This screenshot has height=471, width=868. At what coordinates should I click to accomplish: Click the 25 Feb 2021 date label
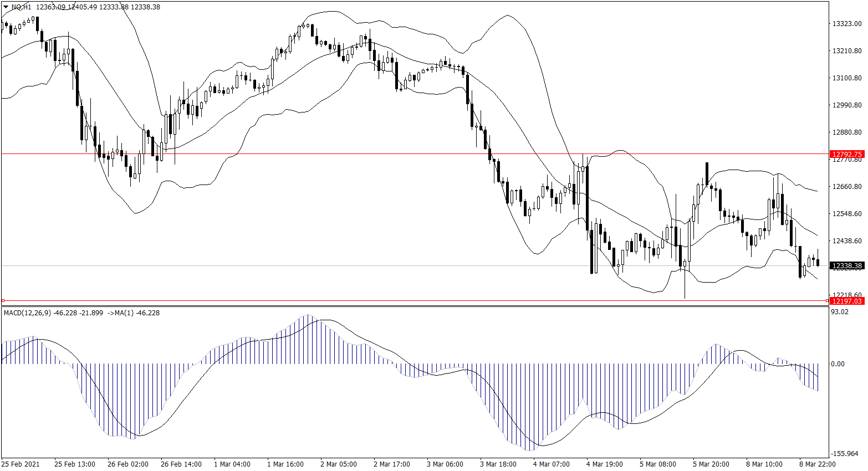point(21,464)
